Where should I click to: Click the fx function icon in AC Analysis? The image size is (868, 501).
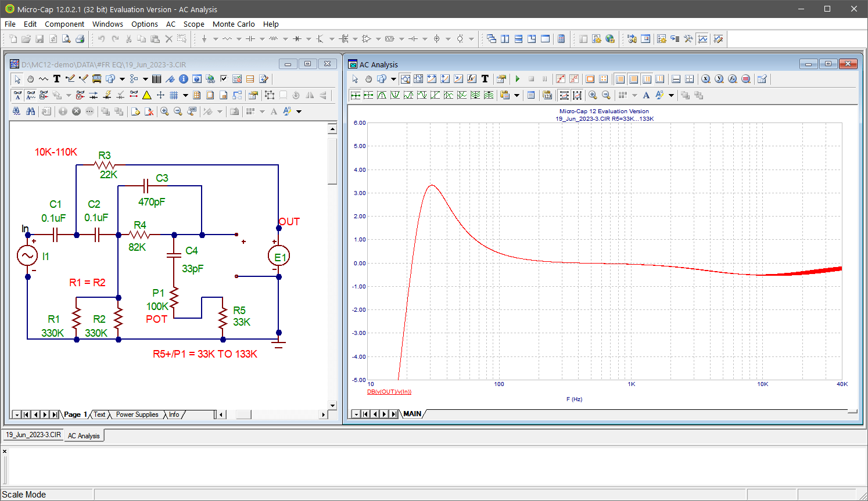472,79
